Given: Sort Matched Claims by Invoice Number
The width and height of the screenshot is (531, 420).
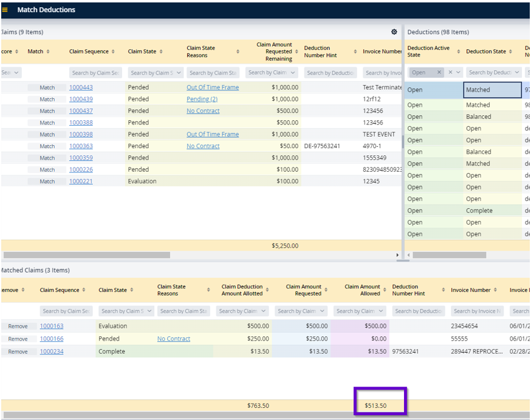Looking at the screenshot, I should (x=496, y=290).
